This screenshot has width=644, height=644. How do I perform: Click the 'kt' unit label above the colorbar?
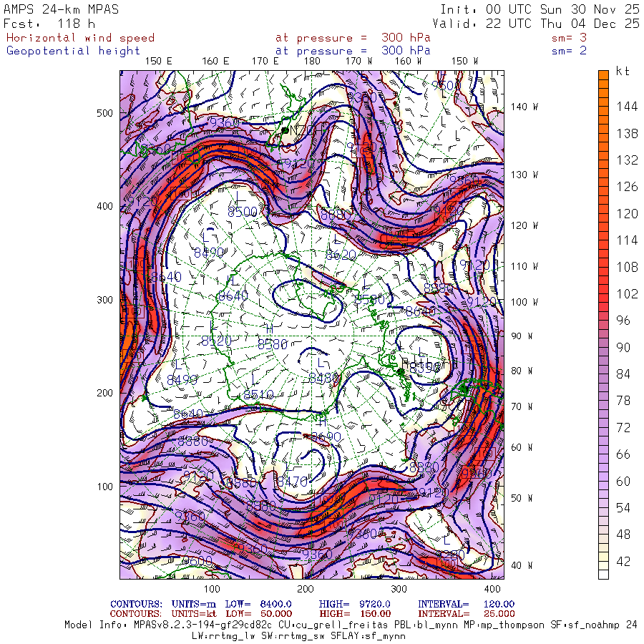[623, 71]
